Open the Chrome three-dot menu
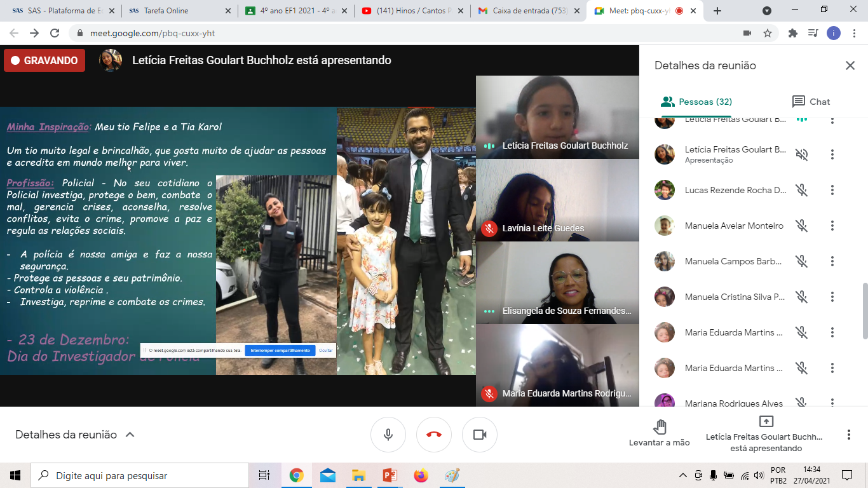Viewport: 868px width, 488px height. click(853, 33)
